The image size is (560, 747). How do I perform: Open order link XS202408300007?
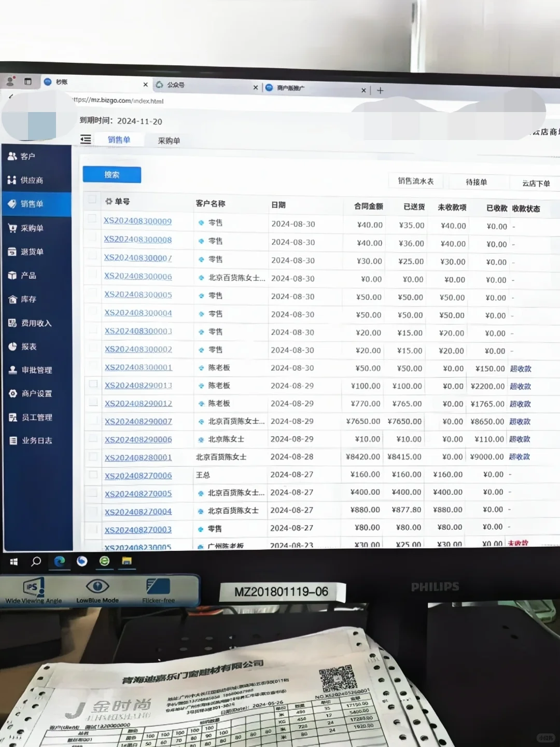(138, 258)
